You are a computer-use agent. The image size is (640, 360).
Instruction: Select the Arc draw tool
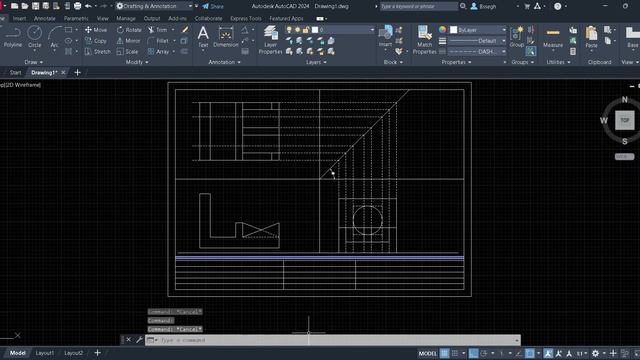pos(54,37)
